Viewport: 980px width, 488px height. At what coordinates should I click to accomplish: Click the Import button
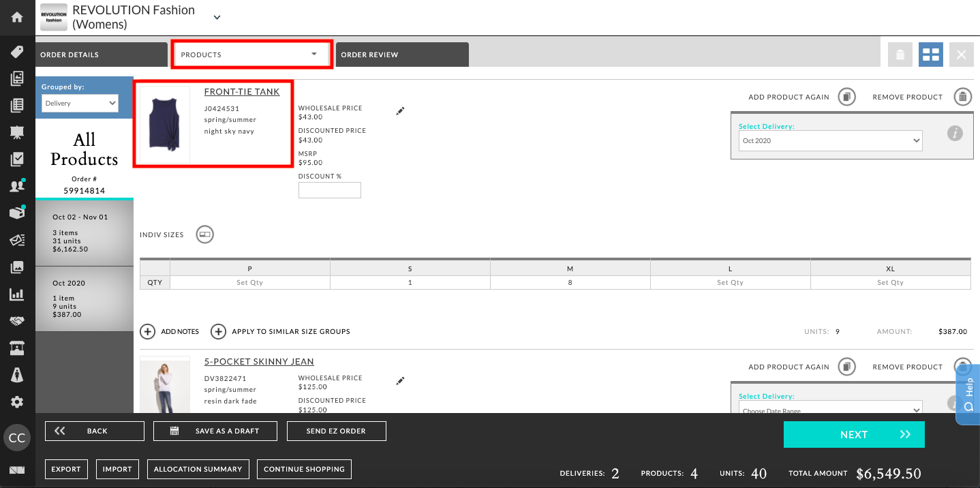pyautogui.click(x=117, y=469)
